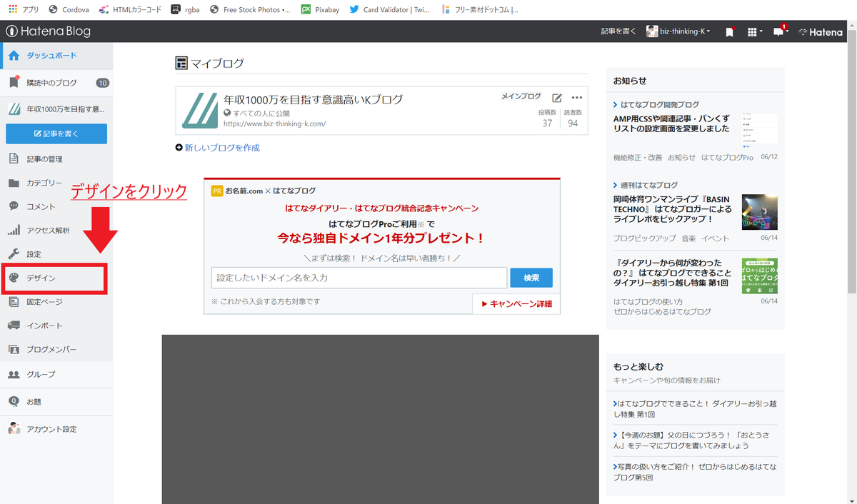Click the 投稿数 37 count

coord(547,118)
